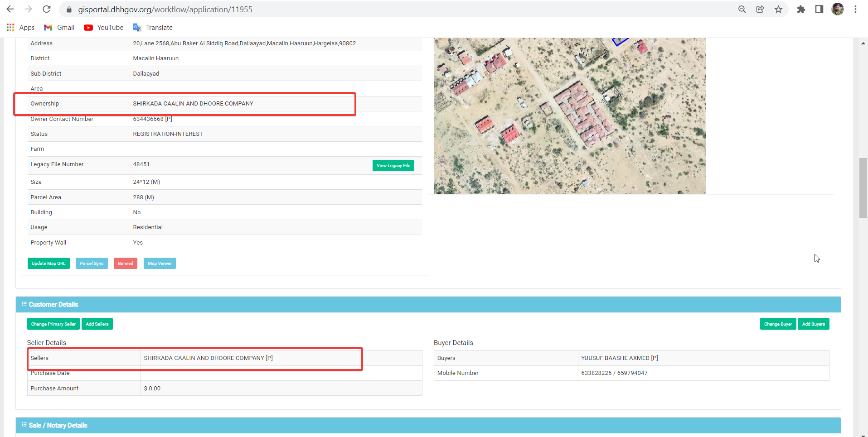Open the YouTube bookmark
Screen dimensions: 868x437
point(104,28)
